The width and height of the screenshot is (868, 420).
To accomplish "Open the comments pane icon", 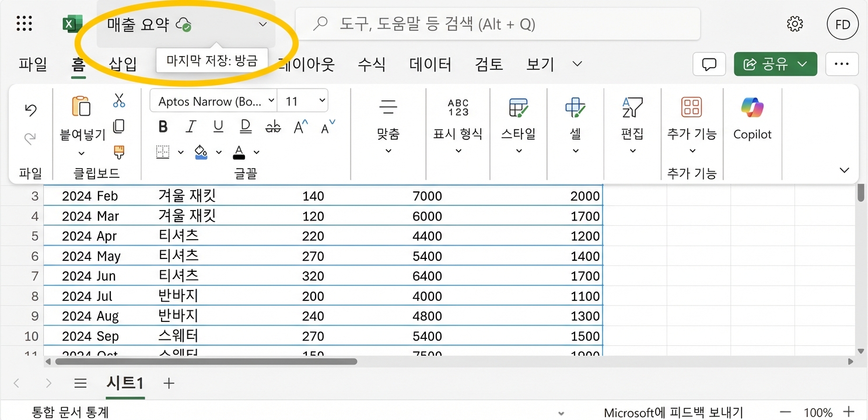I will pyautogui.click(x=709, y=64).
